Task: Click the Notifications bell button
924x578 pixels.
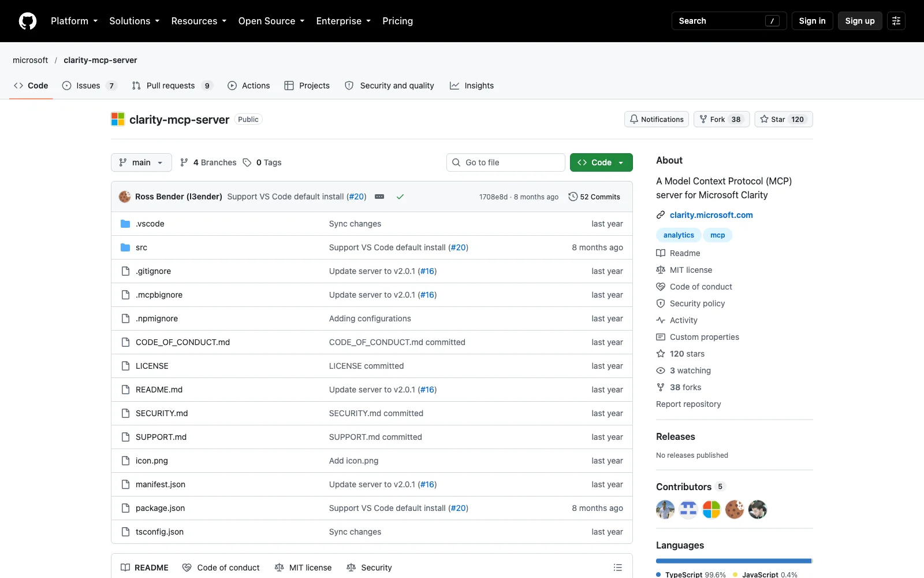Action: pyautogui.click(x=657, y=119)
